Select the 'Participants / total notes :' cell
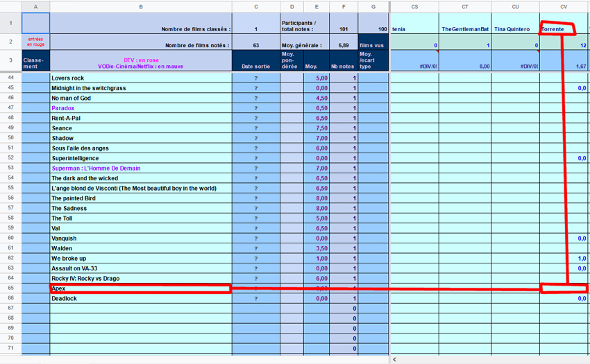 305,24
